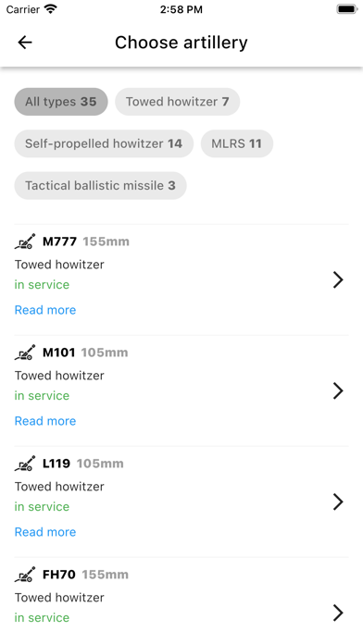Click the L119 howitzer icon
This screenshot has width=363, height=644.
coord(25,464)
